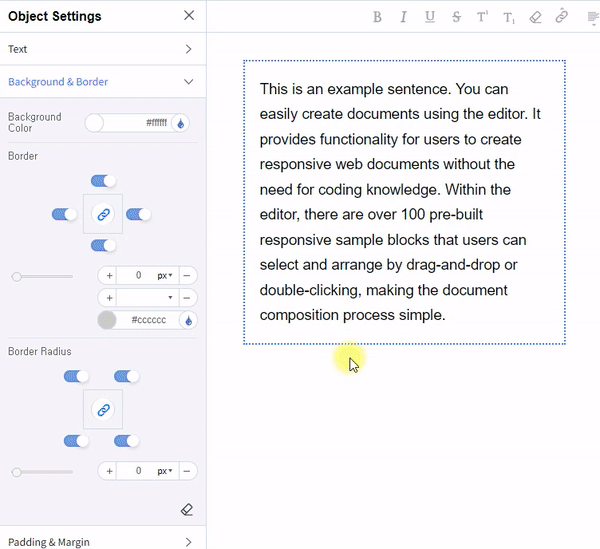Insert a hyperlink using the toolbar link icon
Viewport: 600px width, 549px height.
click(562, 17)
